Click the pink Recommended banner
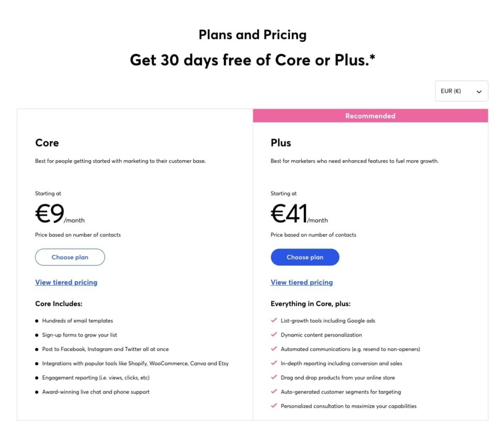The image size is (504, 440). 370,116
